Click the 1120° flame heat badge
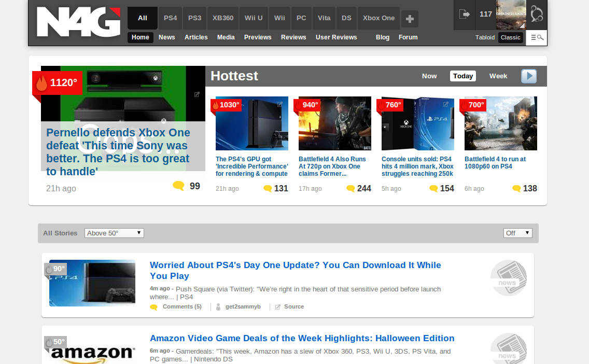This screenshot has width=589, height=364. click(x=57, y=82)
